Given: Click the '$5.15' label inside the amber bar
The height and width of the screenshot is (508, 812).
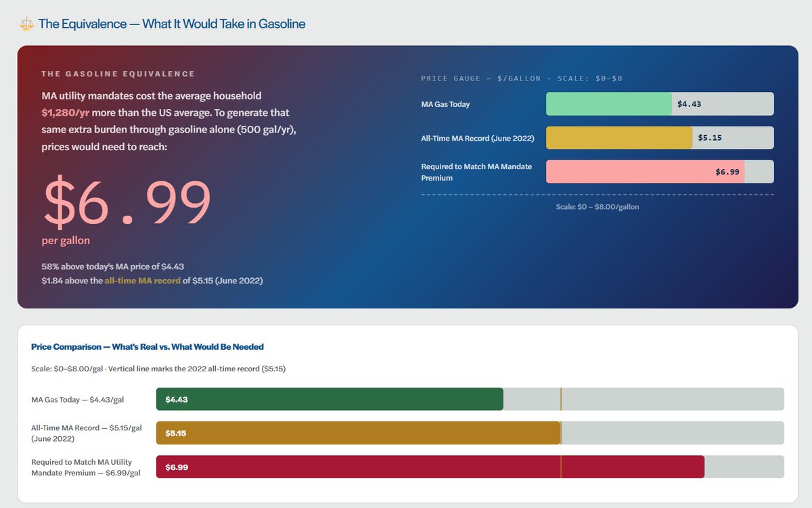Looking at the screenshot, I should [x=177, y=433].
